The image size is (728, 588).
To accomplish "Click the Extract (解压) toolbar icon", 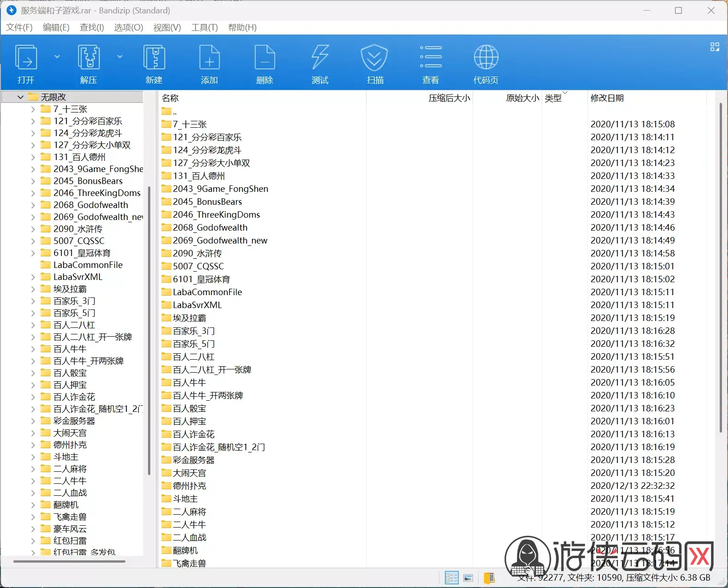I will pos(89,58).
